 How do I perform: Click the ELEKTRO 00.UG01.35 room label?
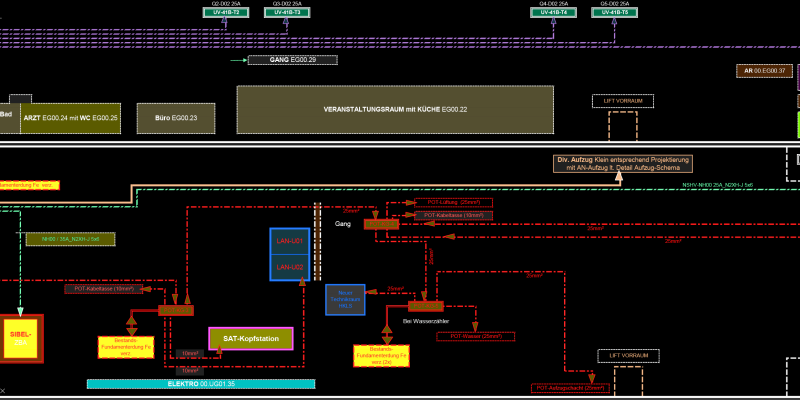click(201, 384)
